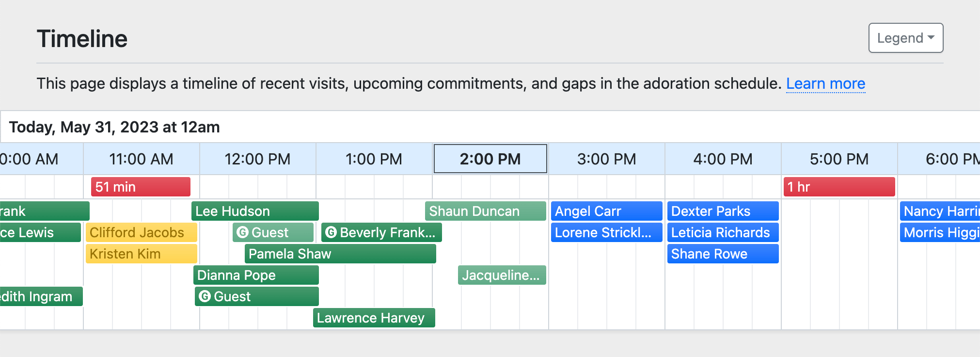Image resolution: width=980 pixels, height=357 pixels.
Task: Open Angel Carr's commitment
Action: point(606,211)
